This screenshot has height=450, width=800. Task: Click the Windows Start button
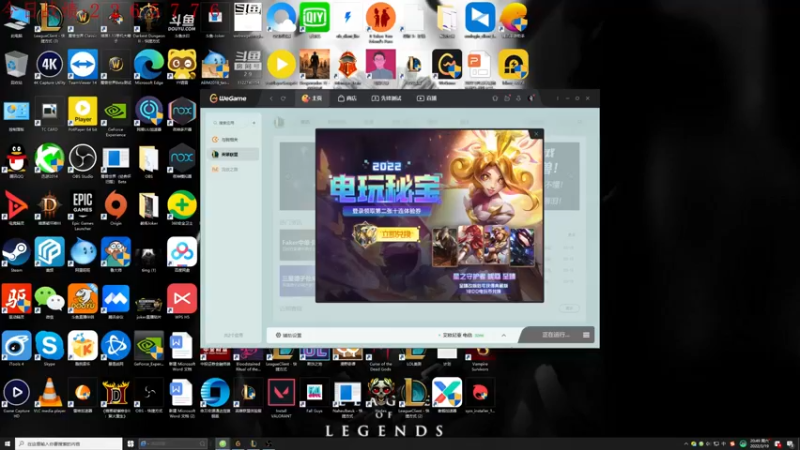point(7,443)
